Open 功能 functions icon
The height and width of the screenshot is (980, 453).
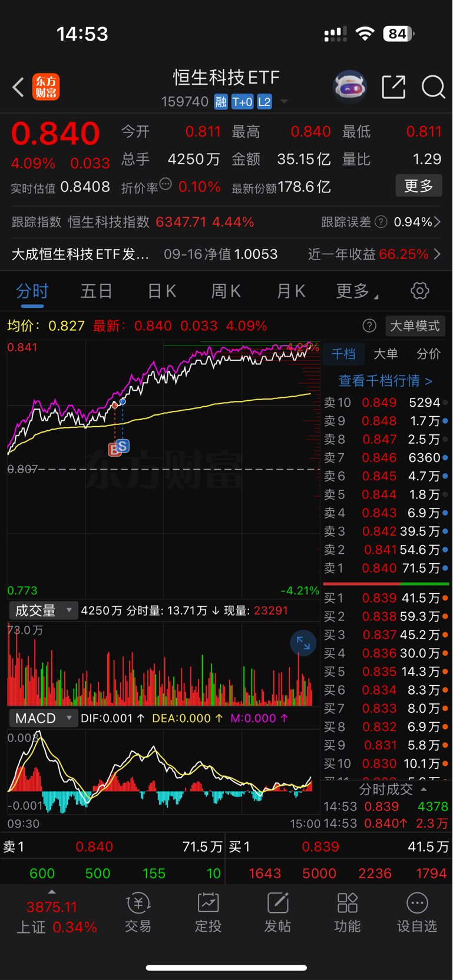(347, 913)
